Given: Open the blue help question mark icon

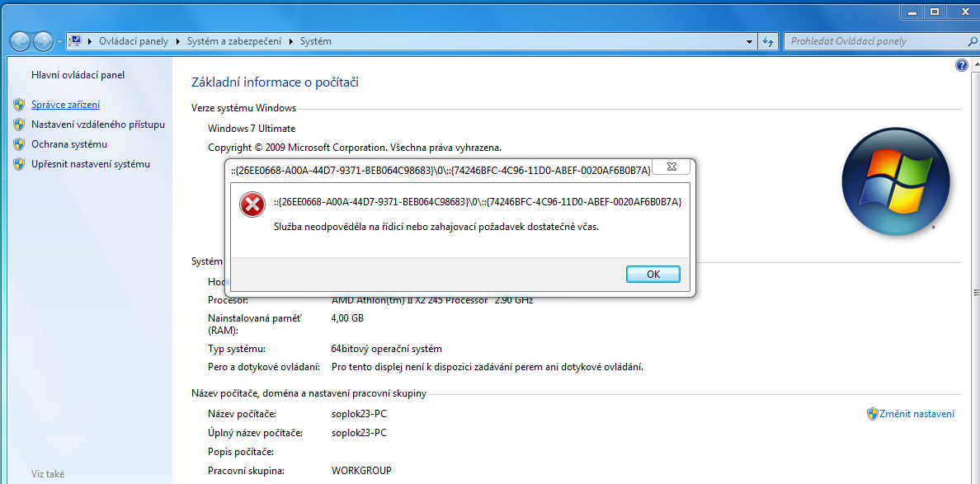Looking at the screenshot, I should tap(962, 66).
